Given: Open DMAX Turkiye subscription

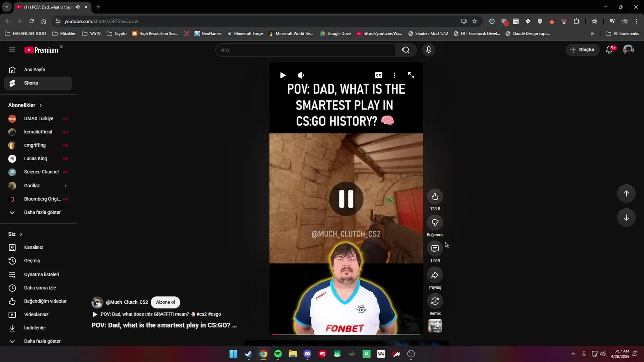Looking at the screenshot, I should (x=38, y=119).
